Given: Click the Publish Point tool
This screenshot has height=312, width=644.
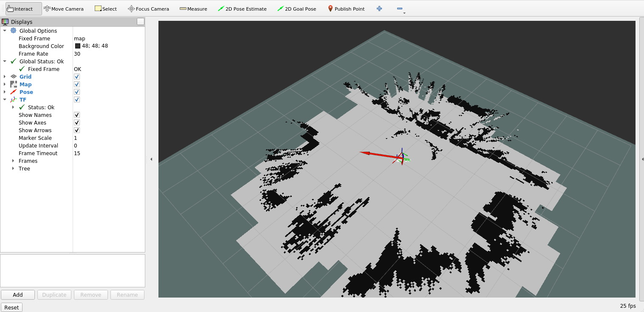Looking at the screenshot, I should (346, 9).
